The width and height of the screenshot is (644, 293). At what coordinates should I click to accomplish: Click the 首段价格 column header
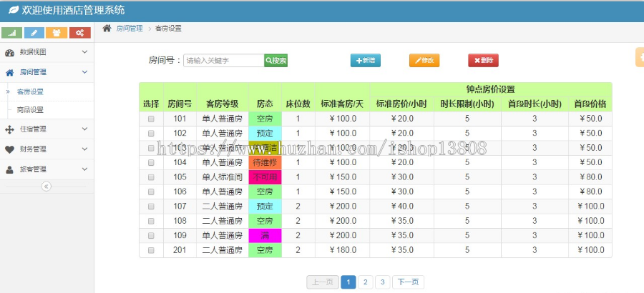(590, 104)
